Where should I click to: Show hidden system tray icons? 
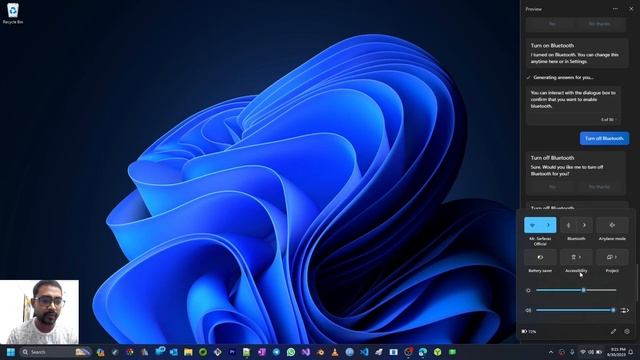pos(551,352)
